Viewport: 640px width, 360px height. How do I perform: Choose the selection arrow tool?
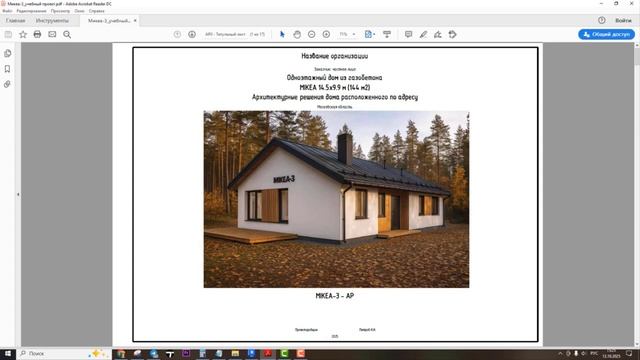point(282,34)
